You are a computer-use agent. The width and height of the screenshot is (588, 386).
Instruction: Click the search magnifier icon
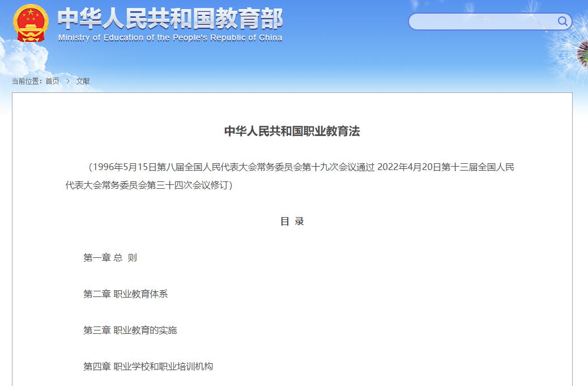(563, 22)
